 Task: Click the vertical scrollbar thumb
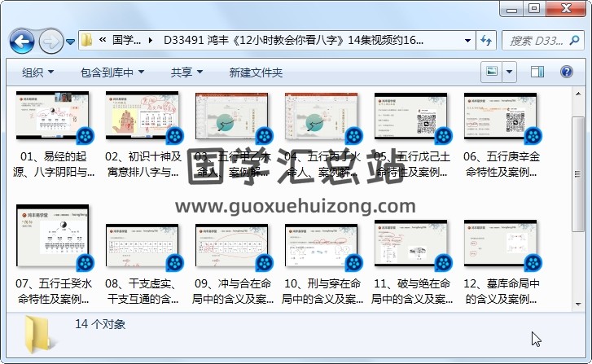point(578,173)
